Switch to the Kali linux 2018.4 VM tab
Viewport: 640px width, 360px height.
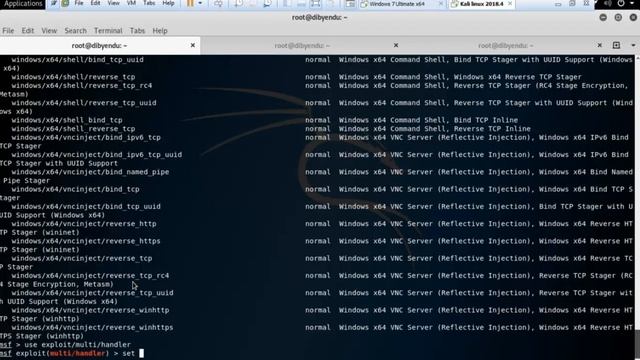tap(481, 4)
